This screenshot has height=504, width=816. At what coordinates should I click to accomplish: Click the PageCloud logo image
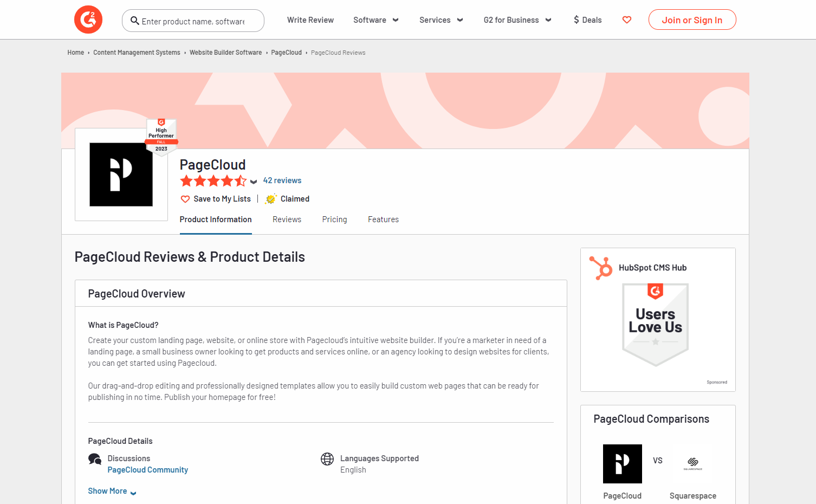coord(121,175)
